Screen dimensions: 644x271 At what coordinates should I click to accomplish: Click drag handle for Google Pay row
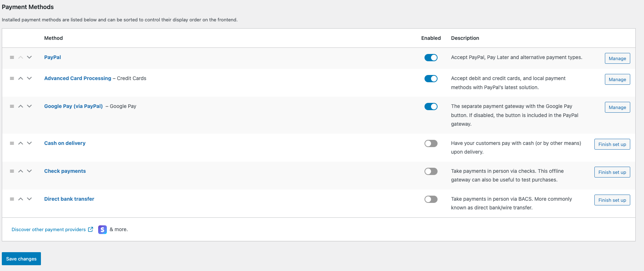[12, 106]
